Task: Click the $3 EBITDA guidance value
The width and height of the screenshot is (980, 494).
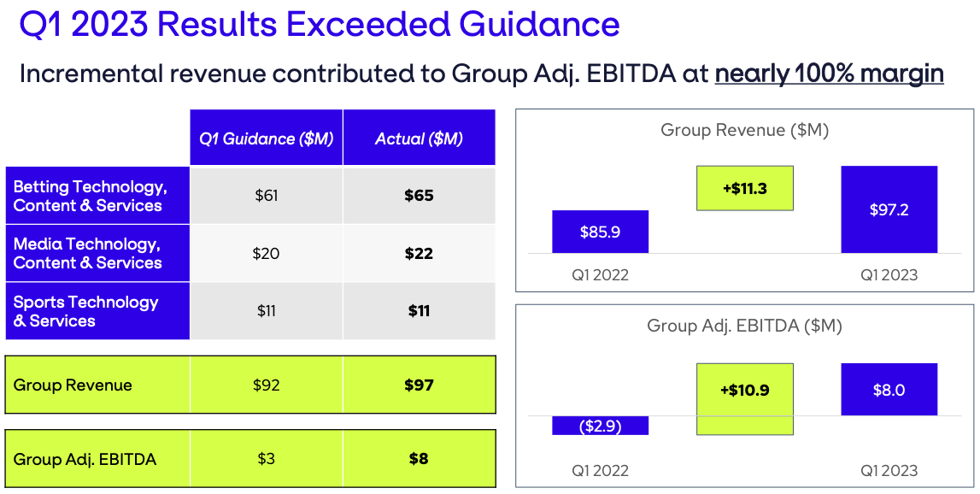Action: [x=266, y=460]
